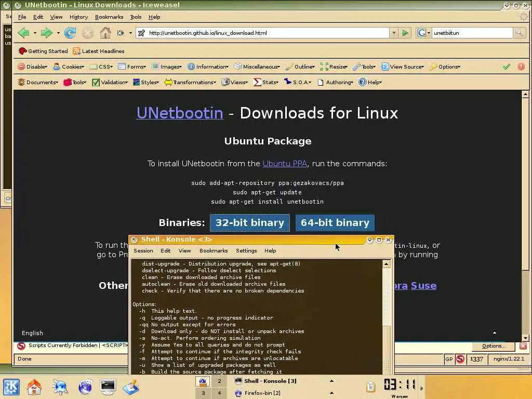Click the Klipper clipboard tray icon

(x=371, y=387)
